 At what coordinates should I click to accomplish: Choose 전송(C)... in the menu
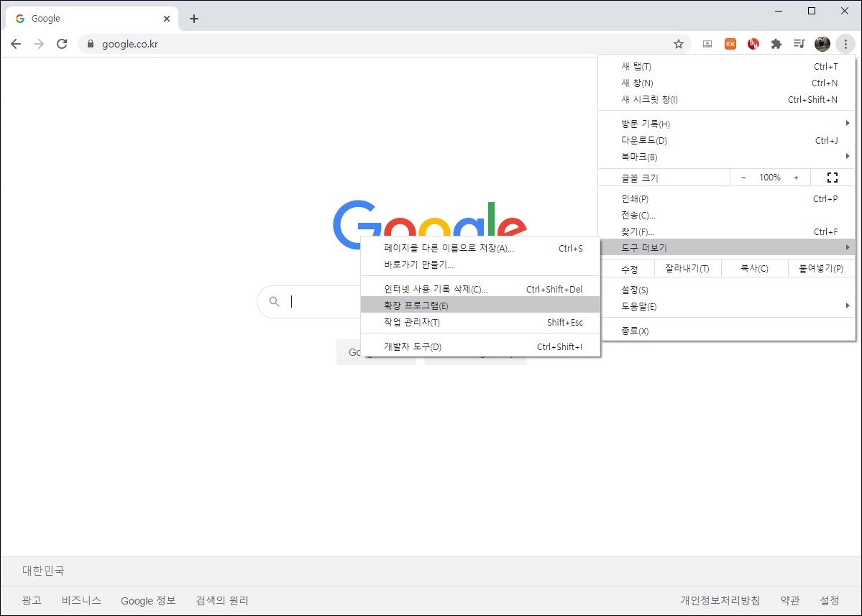727,215
